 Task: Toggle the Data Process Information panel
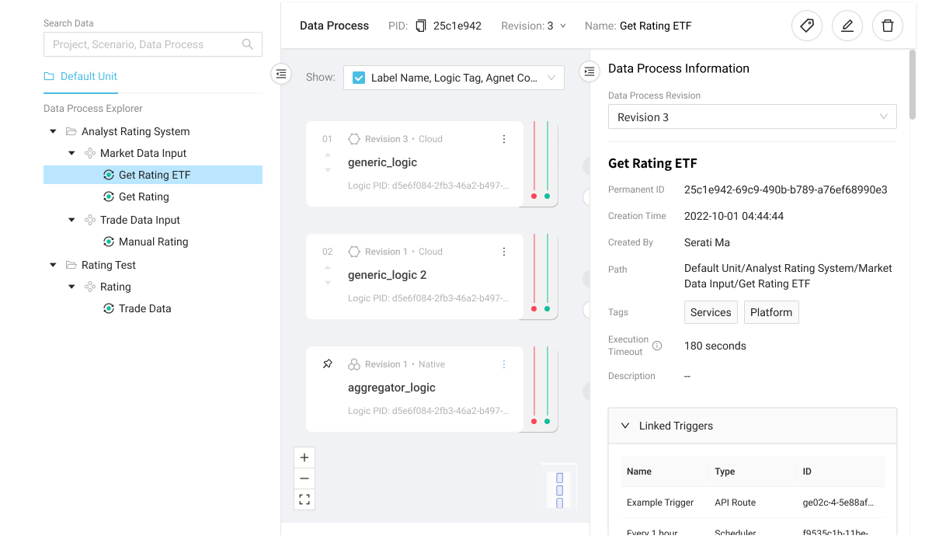[x=589, y=71]
